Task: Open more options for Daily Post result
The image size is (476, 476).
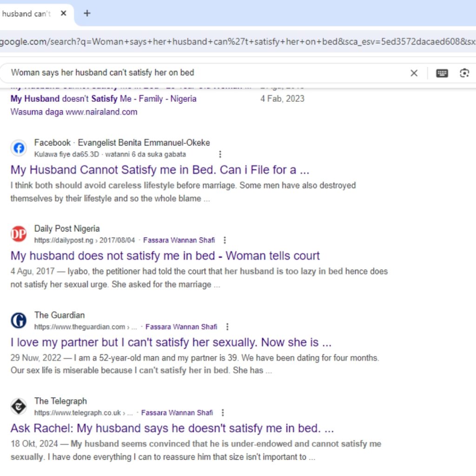Action: click(x=225, y=240)
